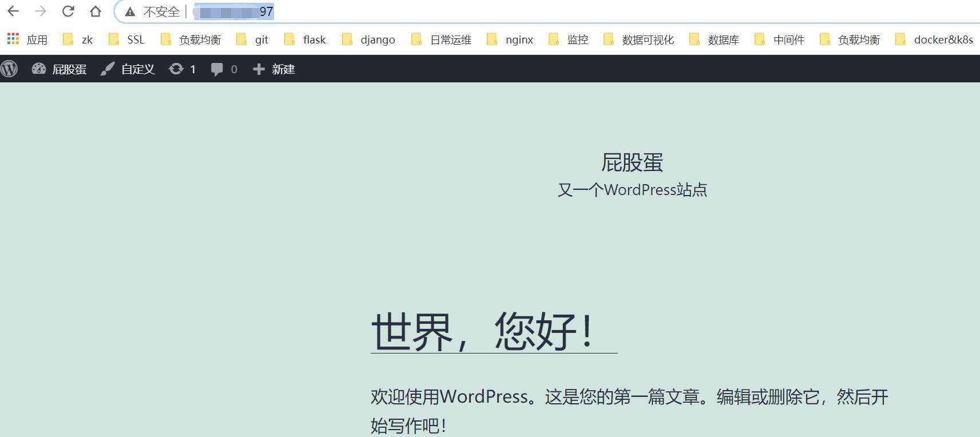Screen dimensions: 980x437
Task: Click the site title 屁股蛋 link
Action: click(632, 162)
